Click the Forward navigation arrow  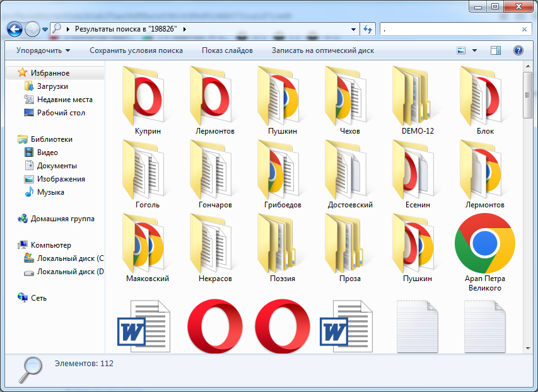[32, 30]
